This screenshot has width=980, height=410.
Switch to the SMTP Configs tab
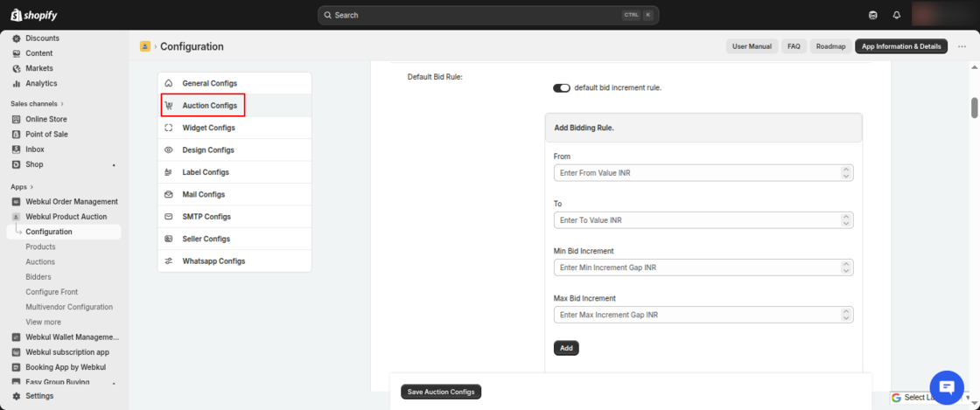pos(234,217)
